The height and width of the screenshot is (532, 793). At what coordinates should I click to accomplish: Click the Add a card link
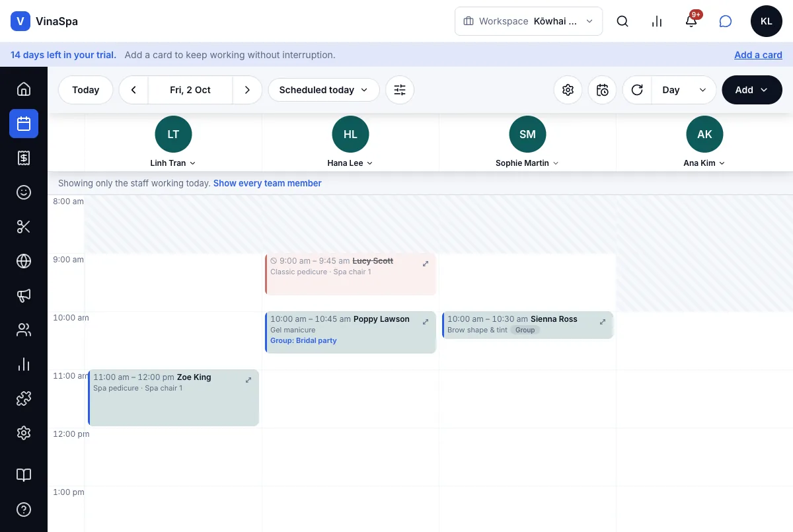click(x=759, y=55)
